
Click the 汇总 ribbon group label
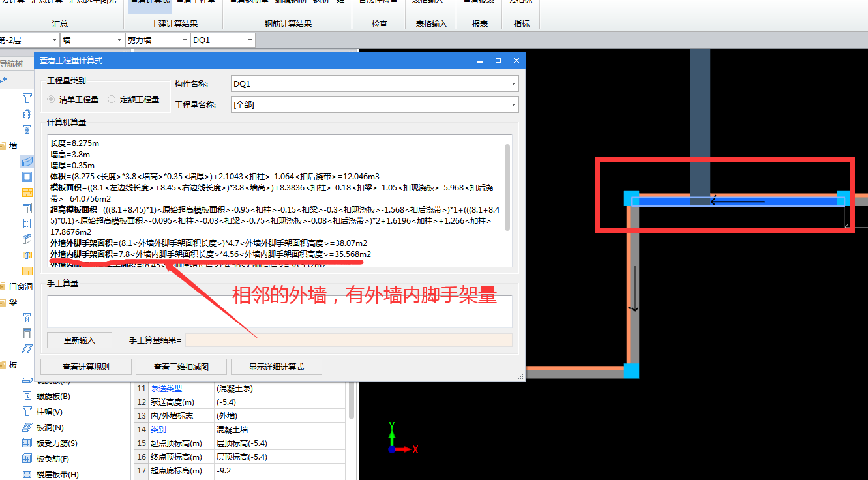click(60, 24)
